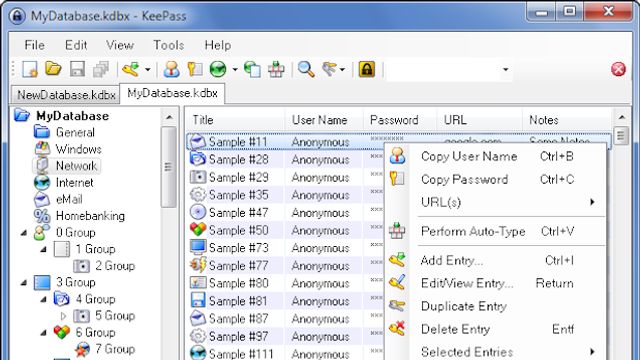Click the Show Entries keys toolbar icon
This screenshot has height=360, width=640.
330,69
